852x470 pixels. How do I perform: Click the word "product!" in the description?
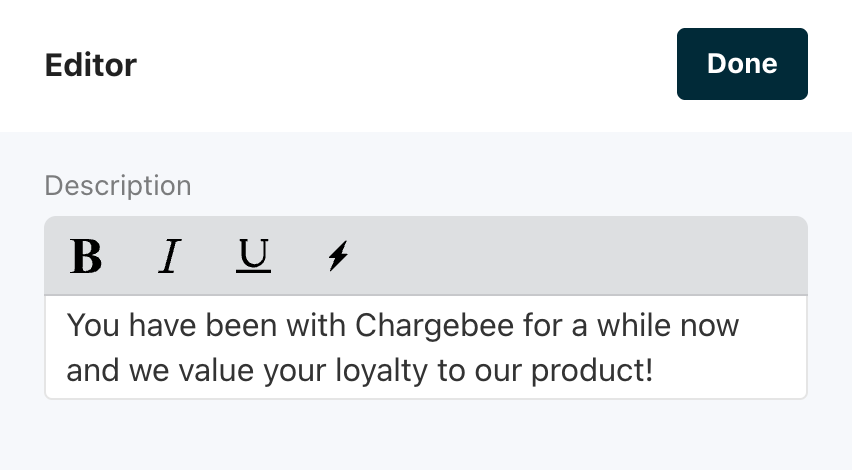(592, 371)
